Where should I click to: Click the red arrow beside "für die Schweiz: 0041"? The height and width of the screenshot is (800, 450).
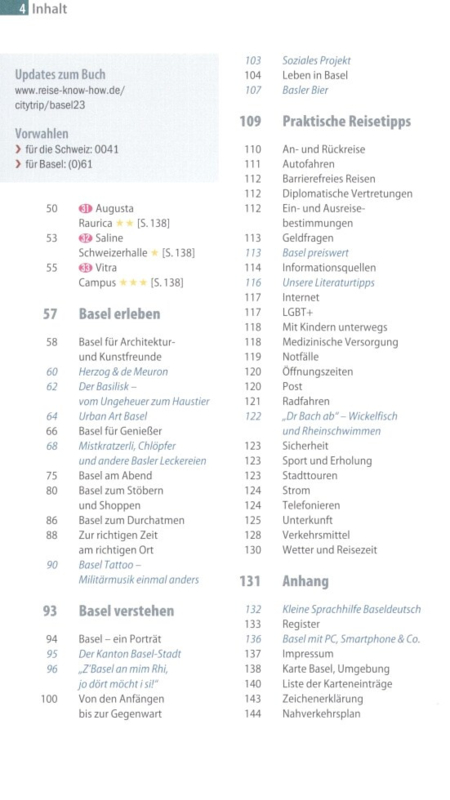click(x=18, y=149)
